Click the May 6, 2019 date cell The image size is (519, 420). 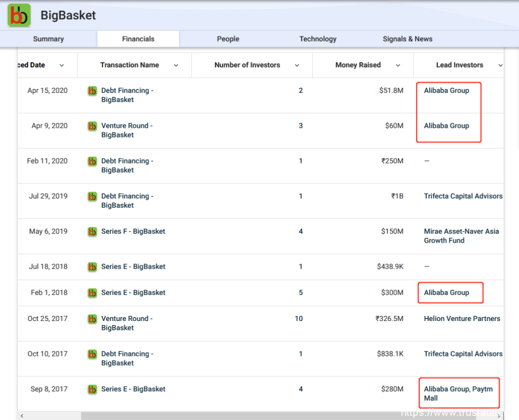48,231
